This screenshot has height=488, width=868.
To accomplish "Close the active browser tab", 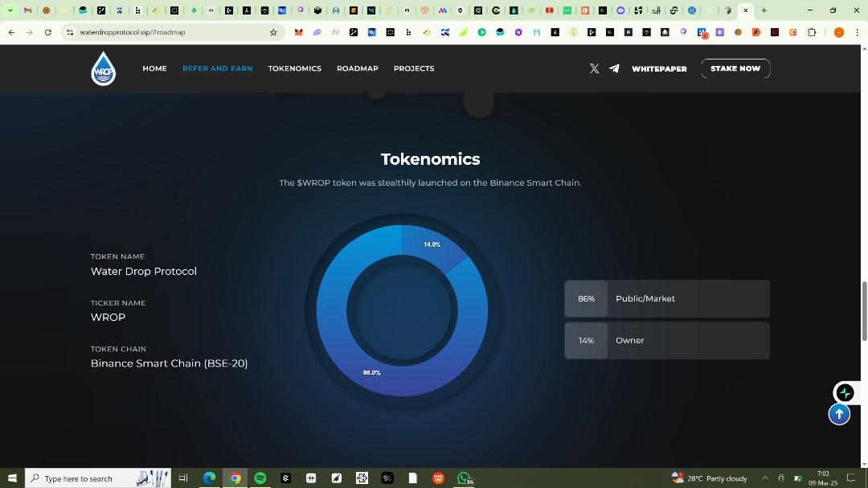I will pyautogui.click(x=746, y=10).
